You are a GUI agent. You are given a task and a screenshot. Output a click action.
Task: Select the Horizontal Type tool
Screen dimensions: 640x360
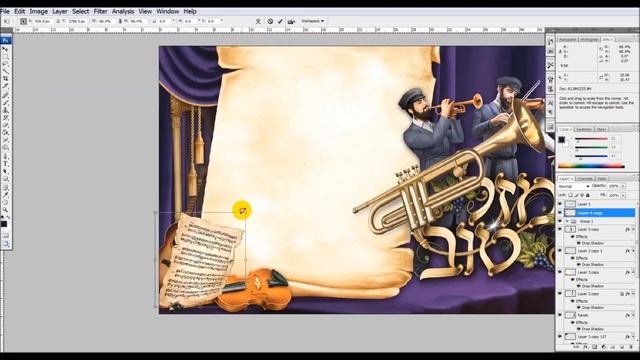[x=6, y=163]
